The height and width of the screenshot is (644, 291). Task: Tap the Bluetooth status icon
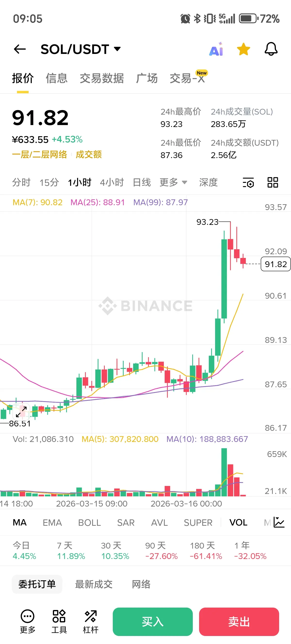pos(197,19)
